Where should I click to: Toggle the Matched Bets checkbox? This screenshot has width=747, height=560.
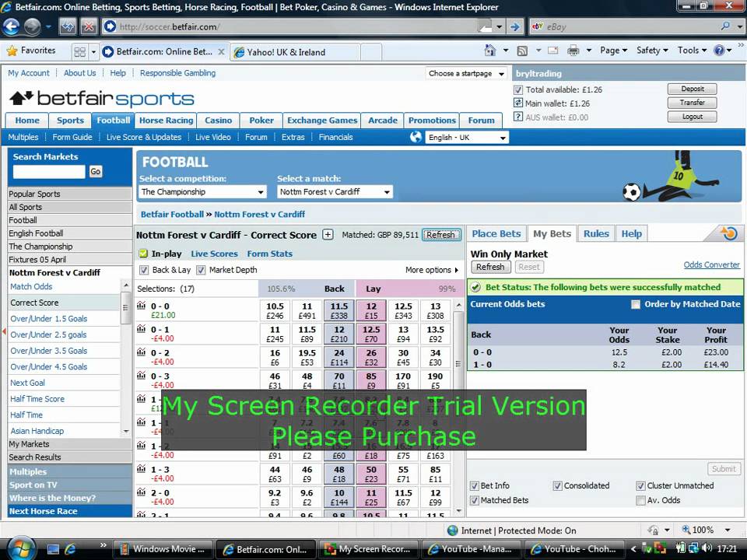click(474, 500)
